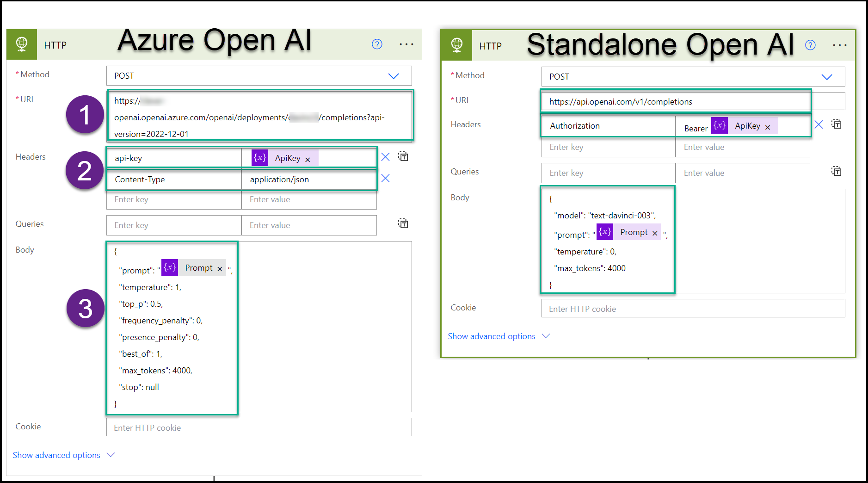Click empty Azure header Enter value field
Image resolution: width=868 pixels, height=483 pixels.
click(309, 199)
